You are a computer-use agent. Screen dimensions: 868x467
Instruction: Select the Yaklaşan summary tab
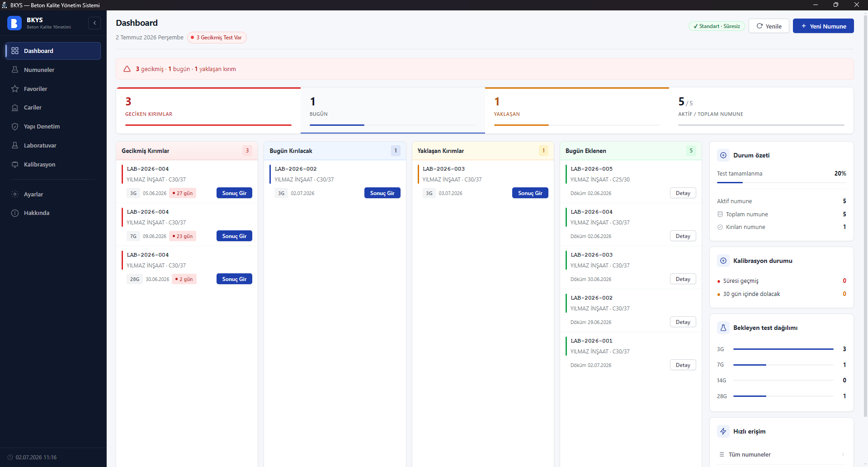tap(577, 110)
